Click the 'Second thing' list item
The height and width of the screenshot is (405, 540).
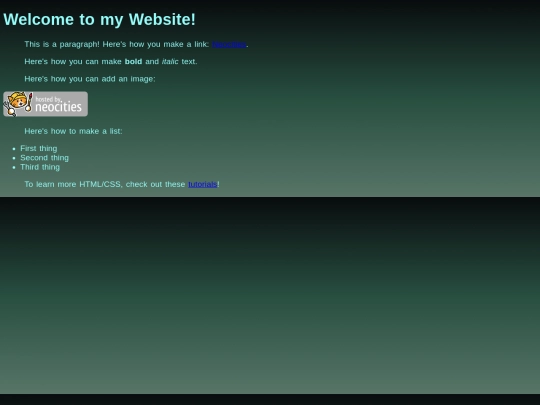(x=44, y=158)
